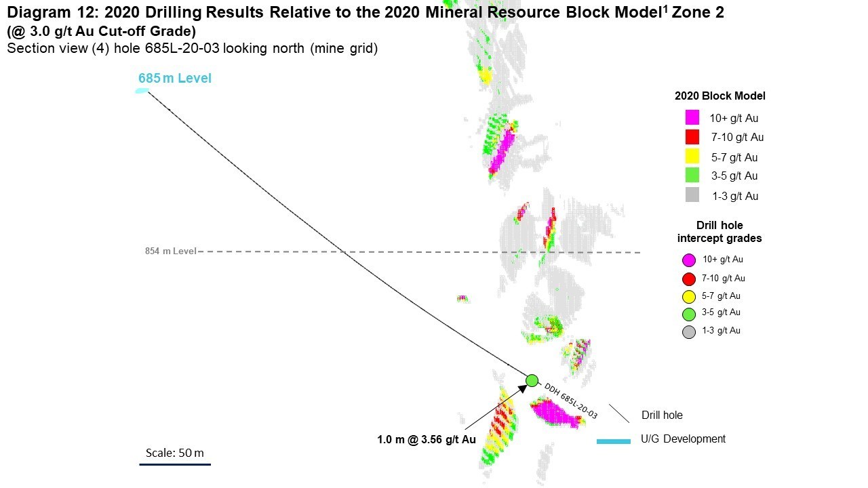
Task: Click the green 3-5 g/t intercept circle in legend
Action: [689, 314]
